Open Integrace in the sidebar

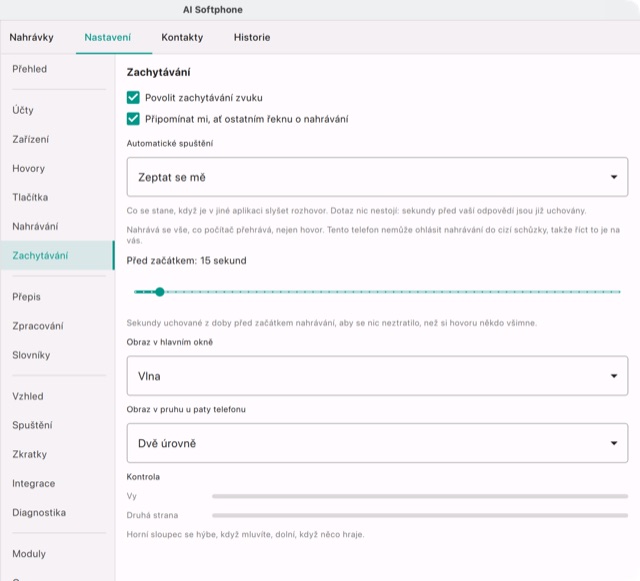(x=57, y=483)
